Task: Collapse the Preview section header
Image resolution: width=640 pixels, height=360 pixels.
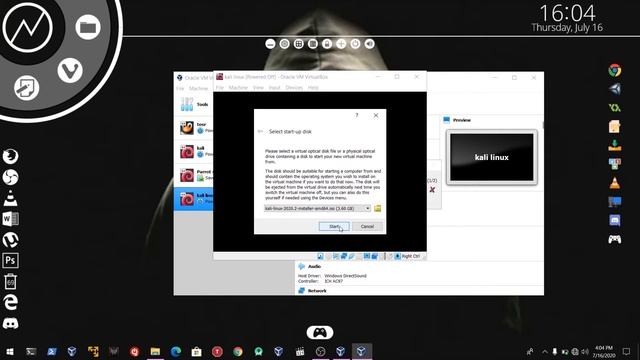Action: pyautogui.click(x=462, y=120)
